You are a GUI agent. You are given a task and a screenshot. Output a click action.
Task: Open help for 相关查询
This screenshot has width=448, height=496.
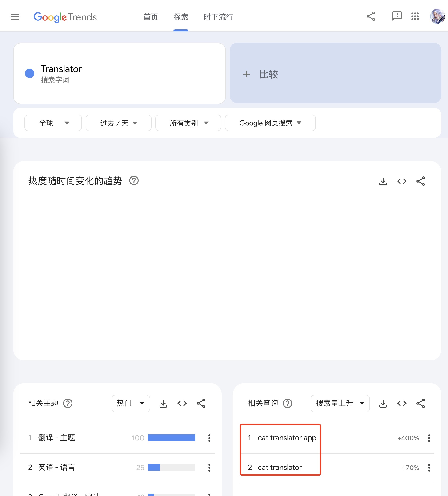[287, 403]
